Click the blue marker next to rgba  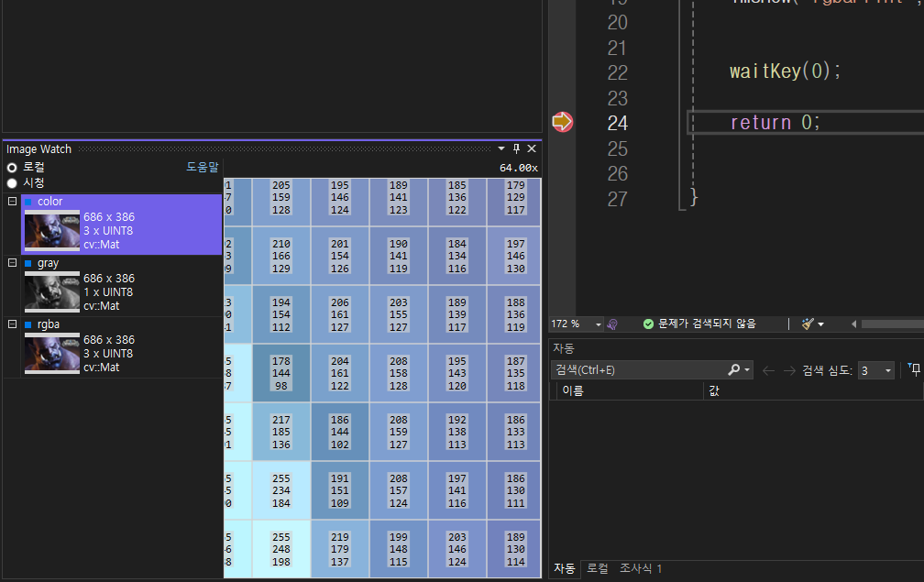[27, 324]
